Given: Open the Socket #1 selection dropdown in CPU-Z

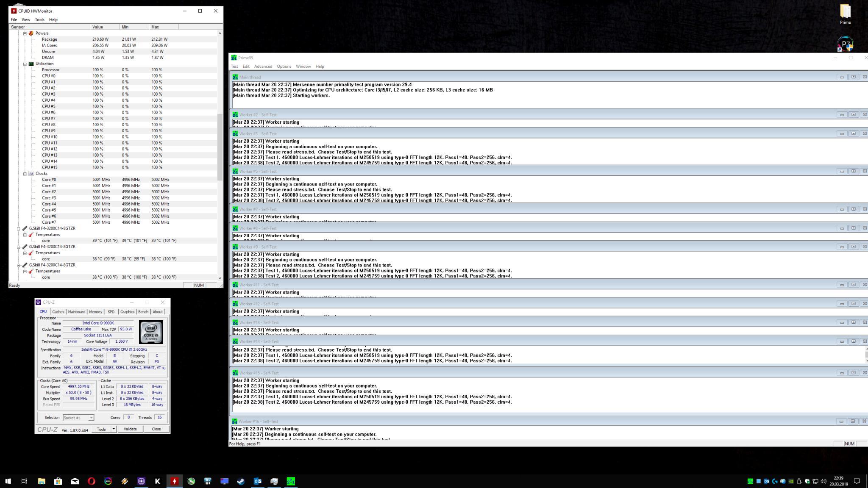Looking at the screenshot, I should tap(78, 418).
